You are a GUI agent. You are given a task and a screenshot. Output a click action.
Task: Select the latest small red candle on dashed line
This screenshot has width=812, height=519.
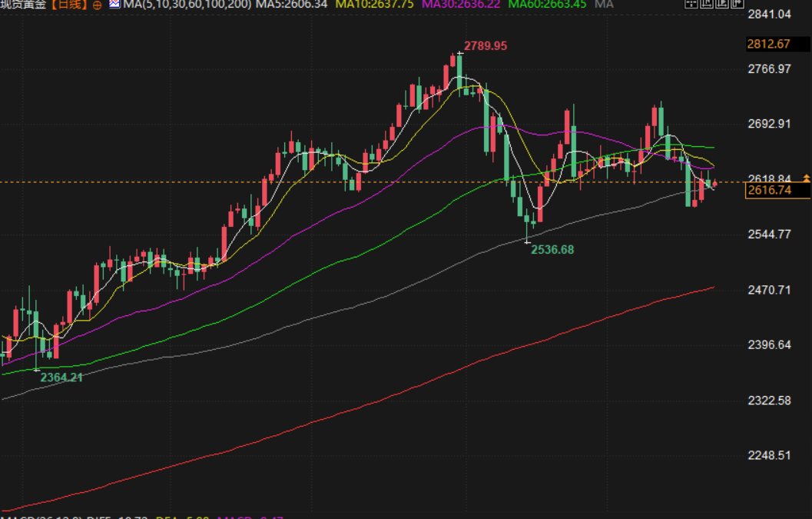point(714,183)
